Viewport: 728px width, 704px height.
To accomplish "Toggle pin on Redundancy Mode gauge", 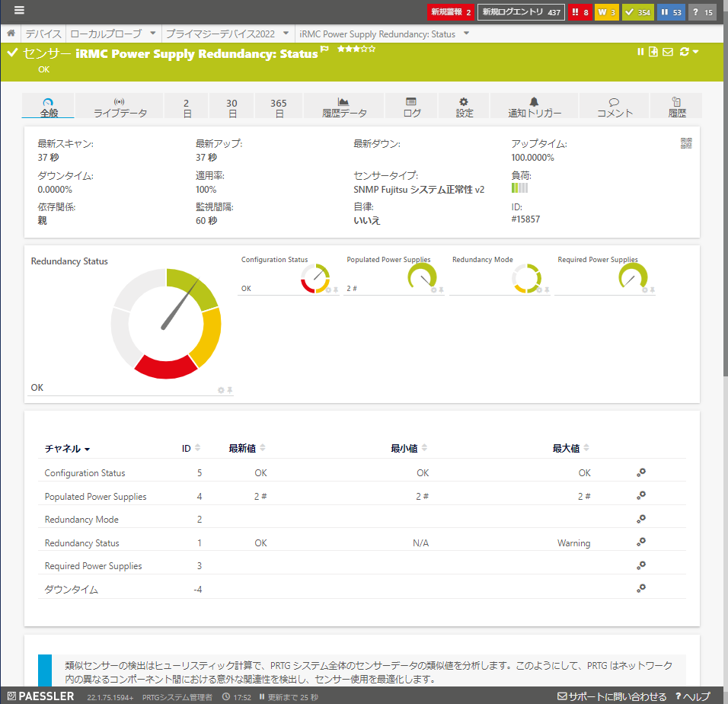I will pos(547,290).
